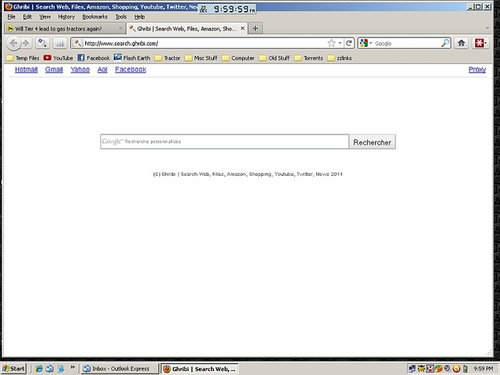Viewport: 500px width, 375px height.
Task: Go forward with the forward arrow button
Action: click(x=26, y=43)
